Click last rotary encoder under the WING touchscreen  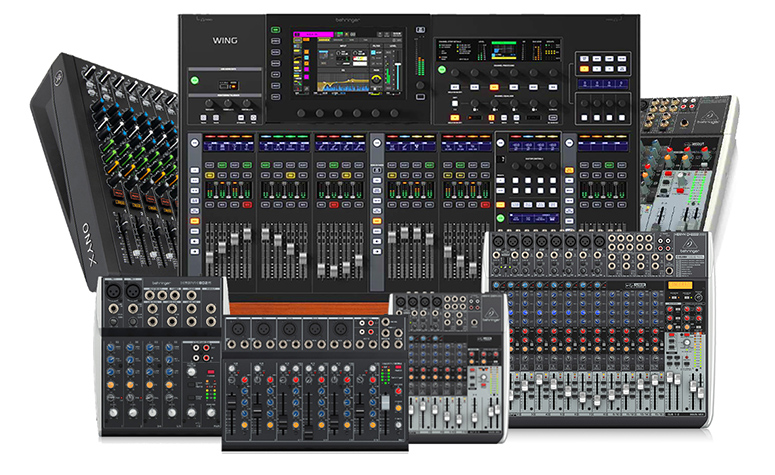tap(394, 113)
